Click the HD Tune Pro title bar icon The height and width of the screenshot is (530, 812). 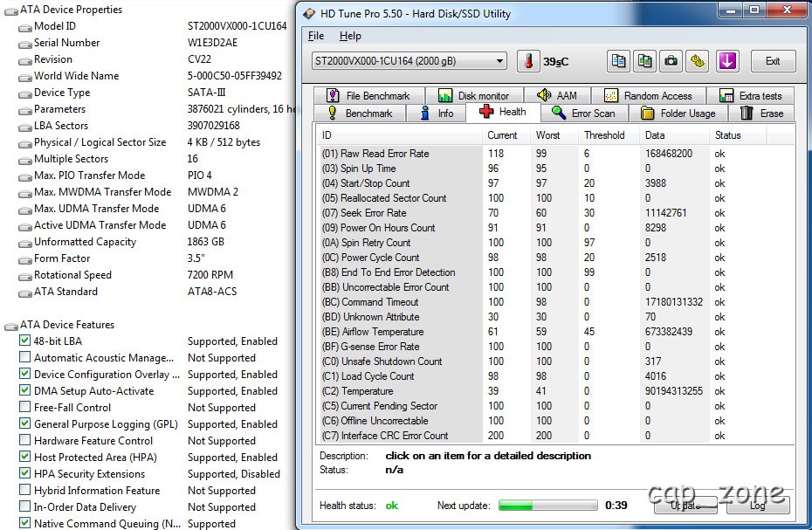pyautogui.click(x=309, y=13)
